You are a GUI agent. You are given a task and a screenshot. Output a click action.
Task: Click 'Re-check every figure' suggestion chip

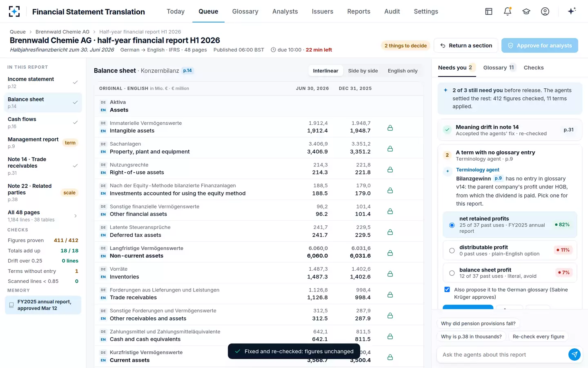click(x=538, y=337)
